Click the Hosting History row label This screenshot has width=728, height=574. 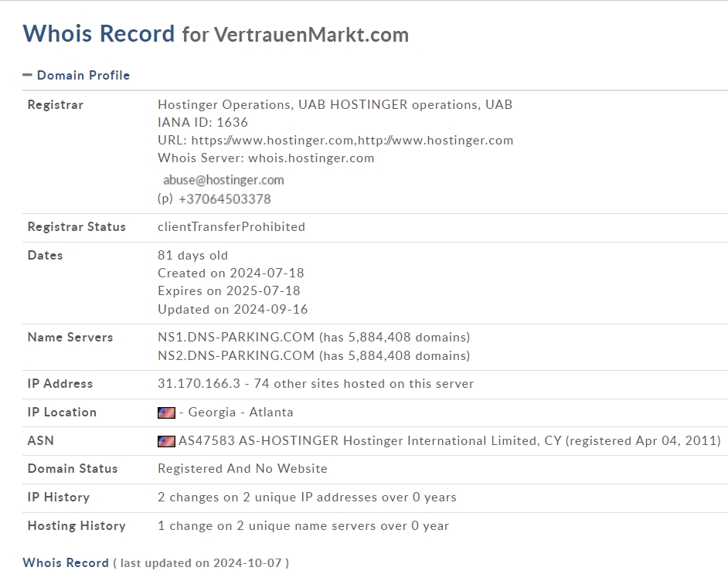[77, 526]
